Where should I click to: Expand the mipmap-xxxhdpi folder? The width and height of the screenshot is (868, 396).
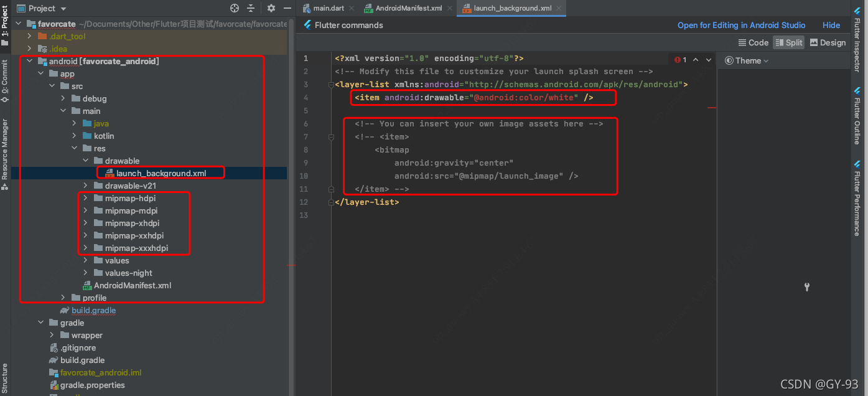[85, 248]
